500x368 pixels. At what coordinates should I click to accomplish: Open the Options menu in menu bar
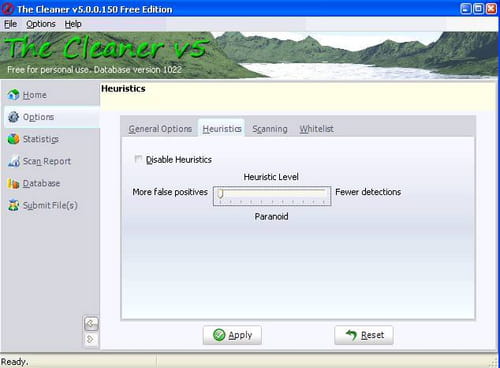coord(41,24)
